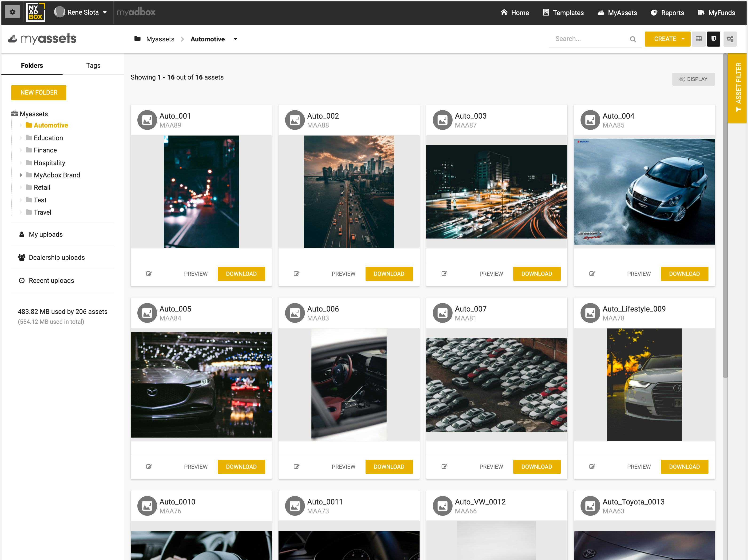Click the image type icon of Auto_001
The height and width of the screenshot is (560, 748).
point(147,120)
